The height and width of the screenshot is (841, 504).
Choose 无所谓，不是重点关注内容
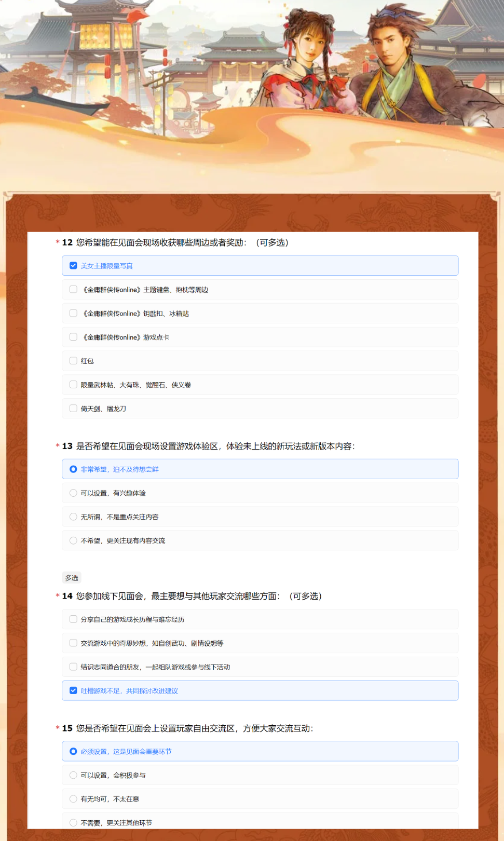tap(260, 517)
